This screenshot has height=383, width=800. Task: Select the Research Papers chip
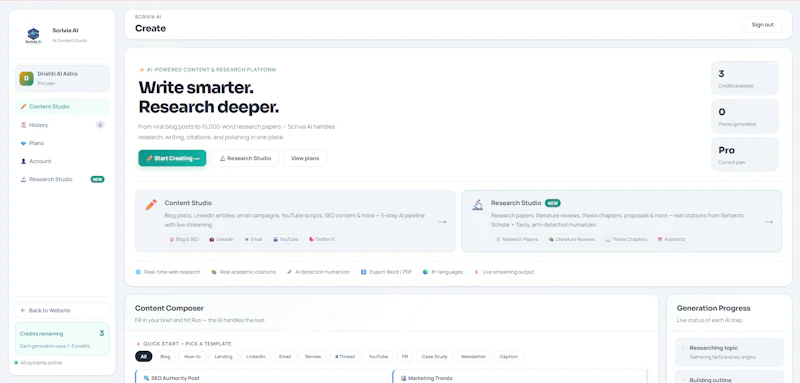click(517, 239)
